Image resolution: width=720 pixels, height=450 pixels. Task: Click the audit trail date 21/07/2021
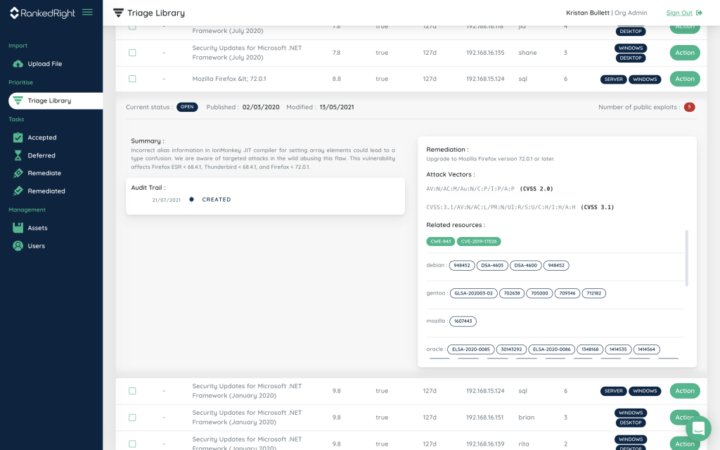coord(166,200)
